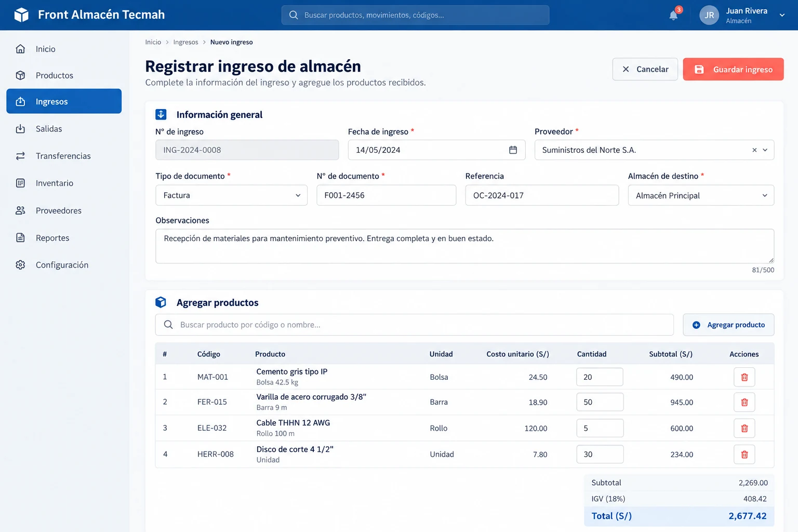This screenshot has height=532, width=798.
Task: Click the magnifier icon in the top search bar
Action: click(294, 15)
